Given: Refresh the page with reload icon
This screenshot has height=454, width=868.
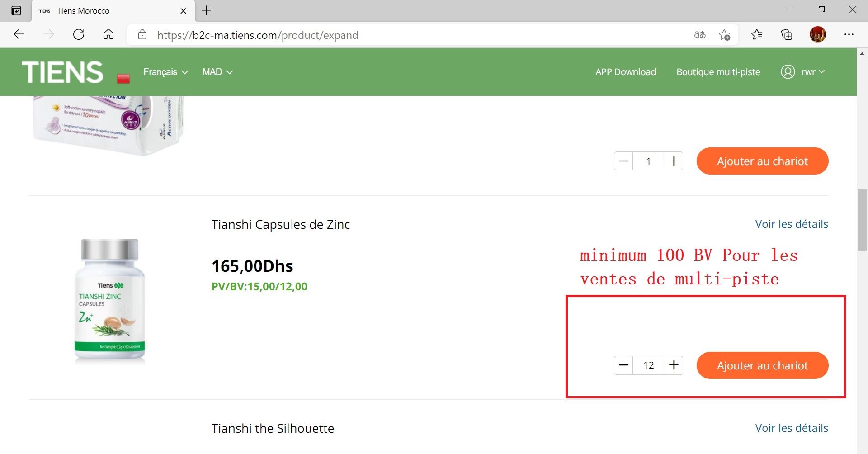Looking at the screenshot, I should [79, 34].
